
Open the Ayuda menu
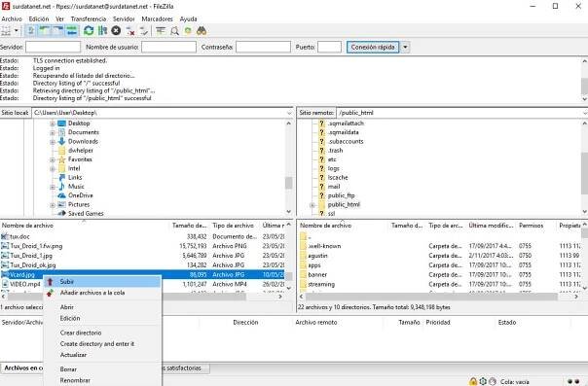point(188,18)
